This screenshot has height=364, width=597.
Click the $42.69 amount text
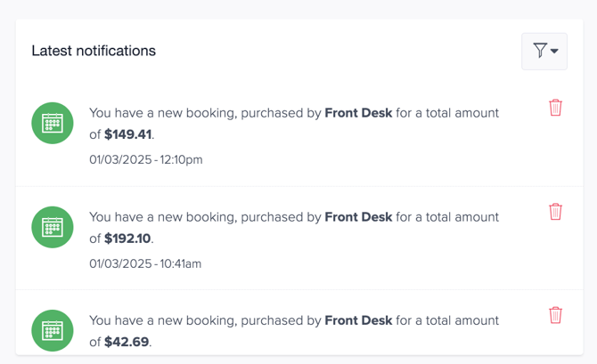[x=127, y=342]
